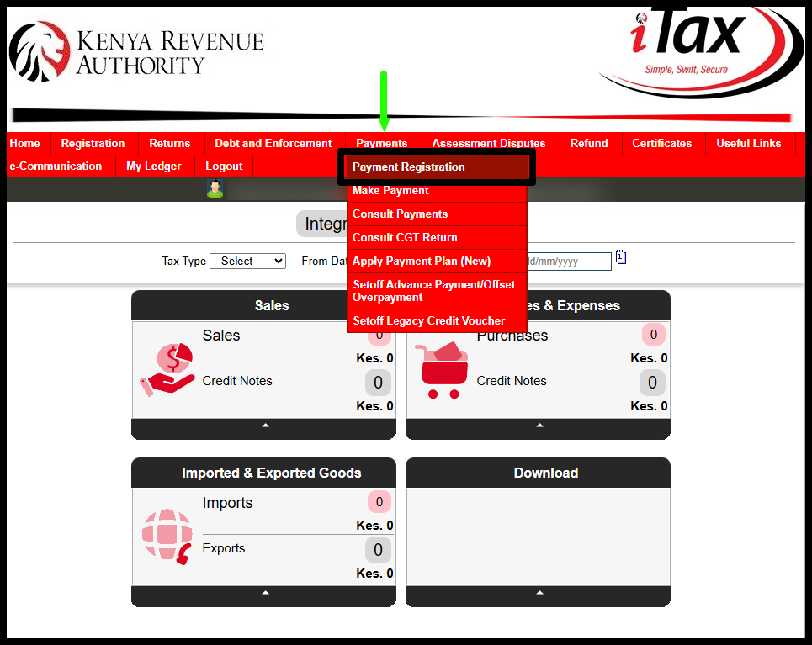Viewport: 812px width, 645px height.
Task: Click the Imports and Exports globe icon
Action: coord(167,537)
